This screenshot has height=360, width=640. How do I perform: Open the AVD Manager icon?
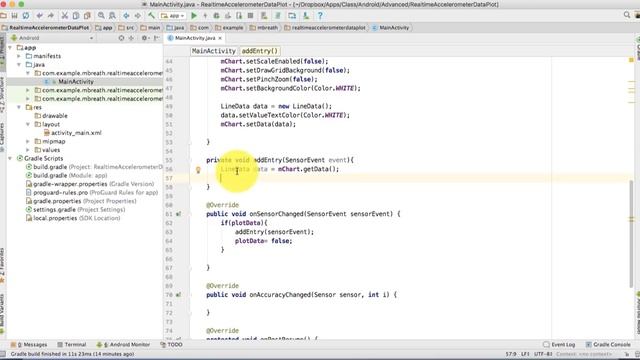pos(264,16)
